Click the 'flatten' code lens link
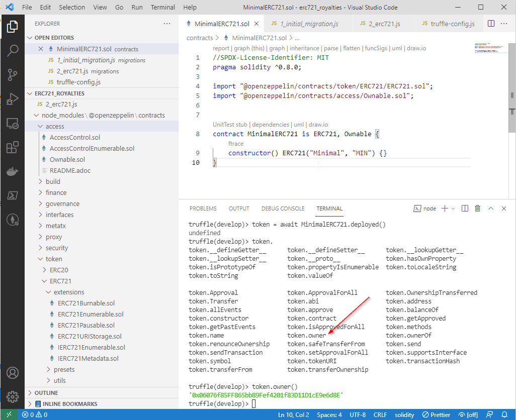The height and width of the screenshot is (420, 516). pyautogui.click(x=352, y=48)
